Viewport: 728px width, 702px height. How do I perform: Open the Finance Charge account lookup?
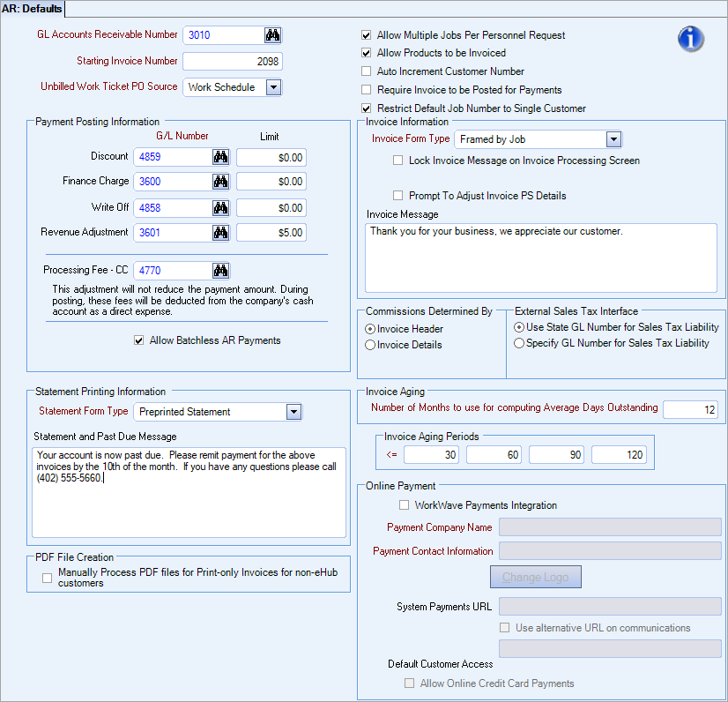pyautogui.click(x=219, y=182)
